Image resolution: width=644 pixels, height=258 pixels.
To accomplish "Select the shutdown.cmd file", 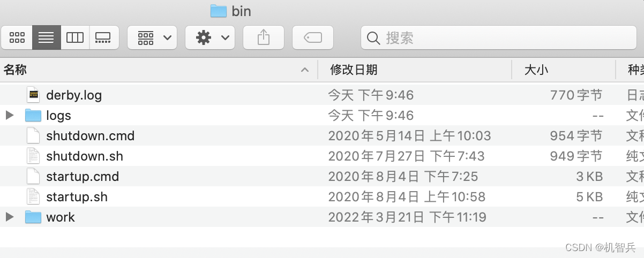I will pos(90,136).
